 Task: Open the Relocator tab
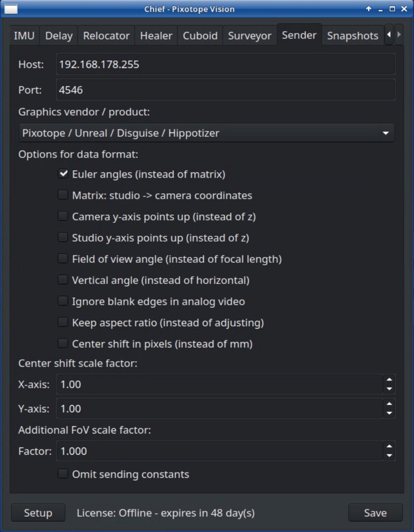[x=106, y=36]
